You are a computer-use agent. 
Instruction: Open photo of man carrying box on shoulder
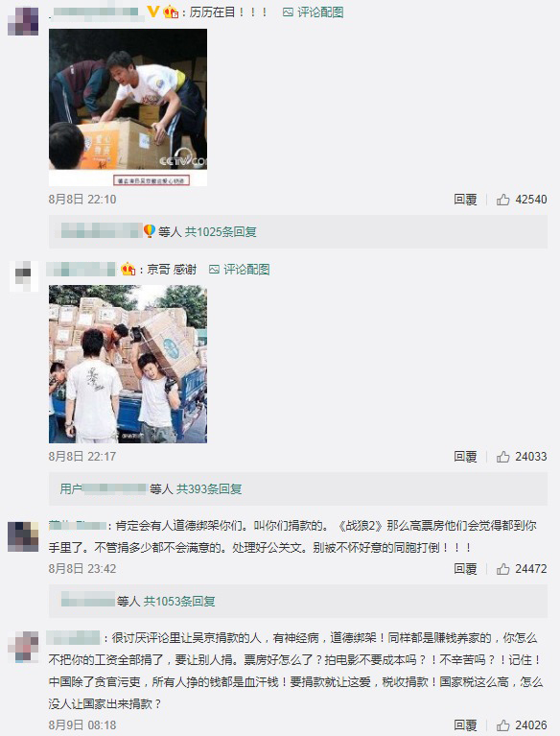(x=128, y=365)
